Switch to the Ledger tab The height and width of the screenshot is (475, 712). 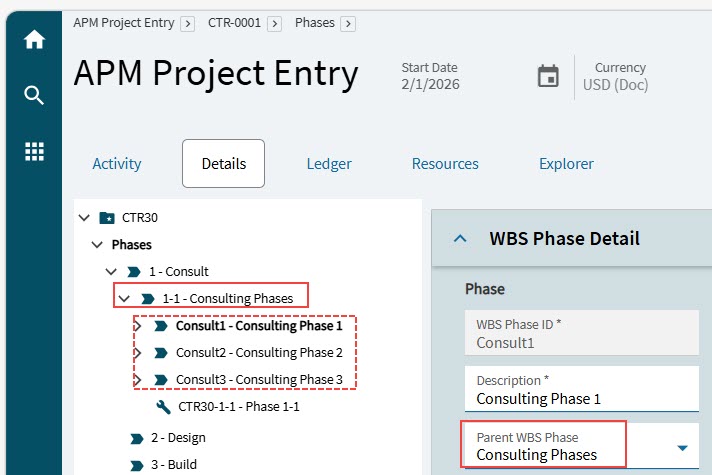tap(329, 163)
